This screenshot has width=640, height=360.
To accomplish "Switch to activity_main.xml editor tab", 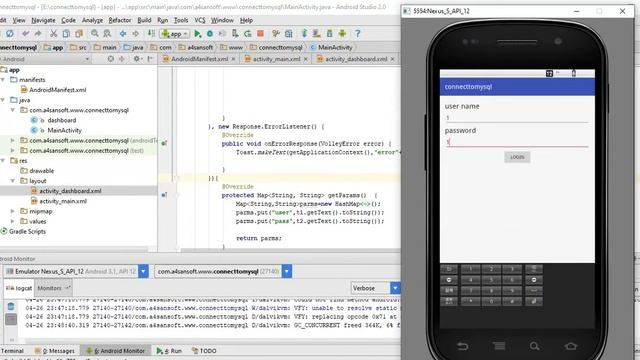I will (276, 59).
